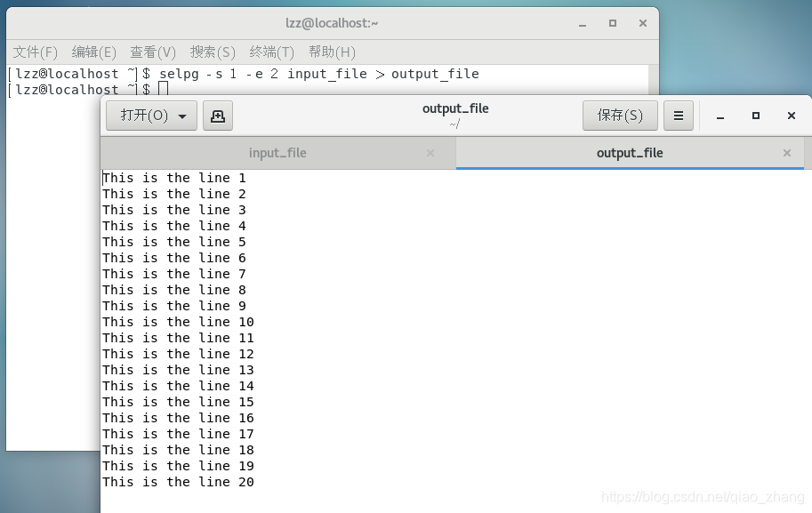Screen dimensions: 812x513
Task: Click text 'This is the line 5'
Action: (174, 242)
